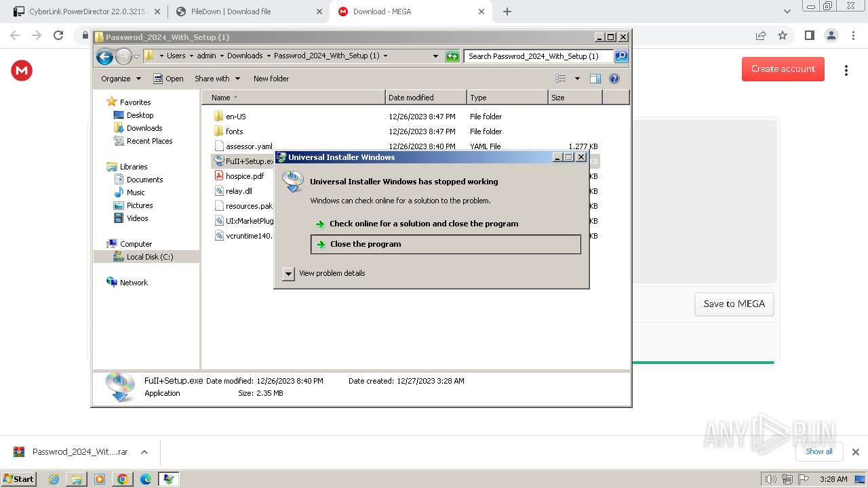Click the volume icon in system tray
868x488 pixels.
(x=770, y=479)
